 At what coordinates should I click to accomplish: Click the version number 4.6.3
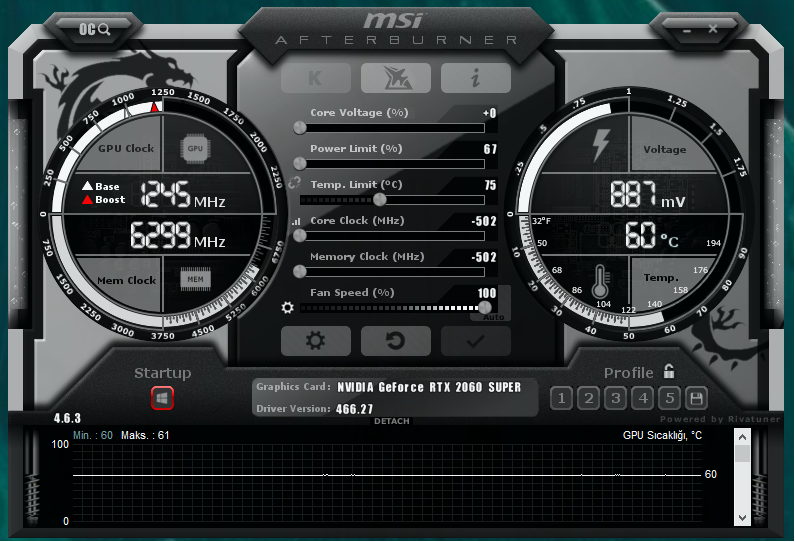coord(67,418)
